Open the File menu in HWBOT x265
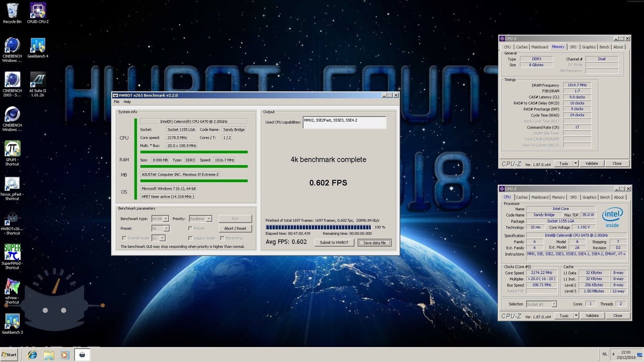The height and width of the screenshot is (362, 644). (116, 102)
